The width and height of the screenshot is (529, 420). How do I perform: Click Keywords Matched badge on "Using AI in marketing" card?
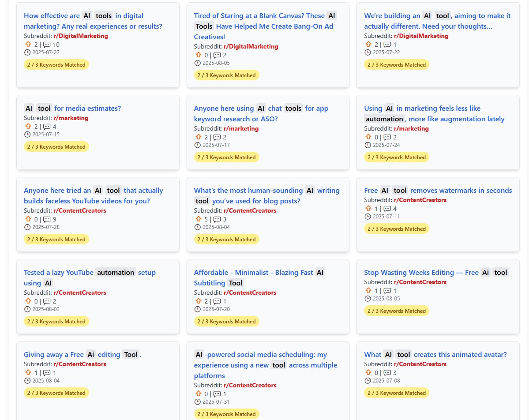pyautogui.click(x=396, y=157)
